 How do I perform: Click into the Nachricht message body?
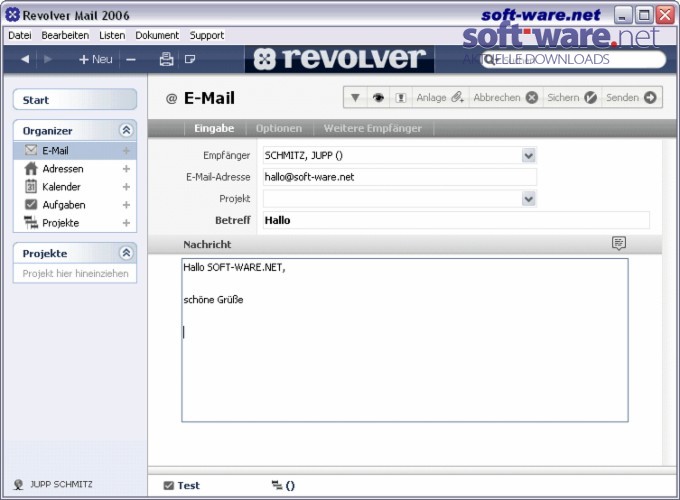(405, 340)
